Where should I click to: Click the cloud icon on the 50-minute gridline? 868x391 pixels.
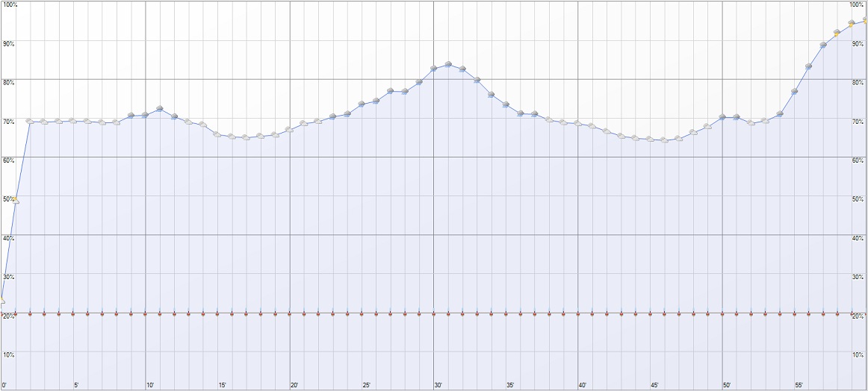[722, 117]
